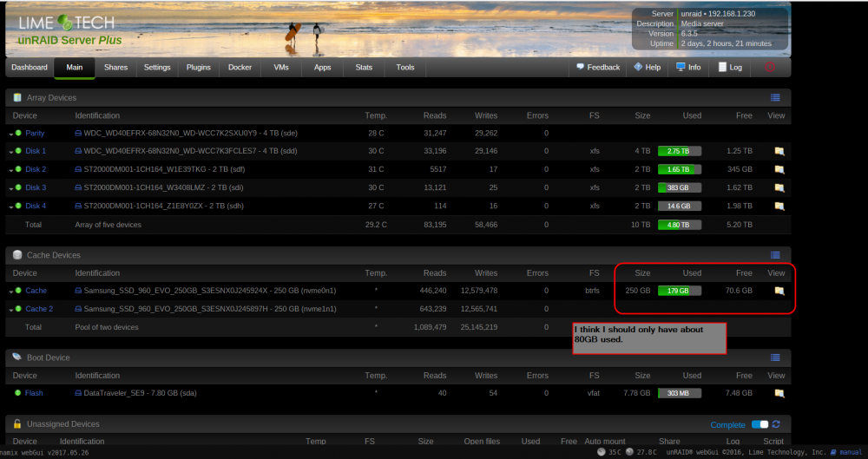Screen dimensions: 868x459
Task: Click the Disk 3 status dropdown arrow
Action: [x=11, y=188]
